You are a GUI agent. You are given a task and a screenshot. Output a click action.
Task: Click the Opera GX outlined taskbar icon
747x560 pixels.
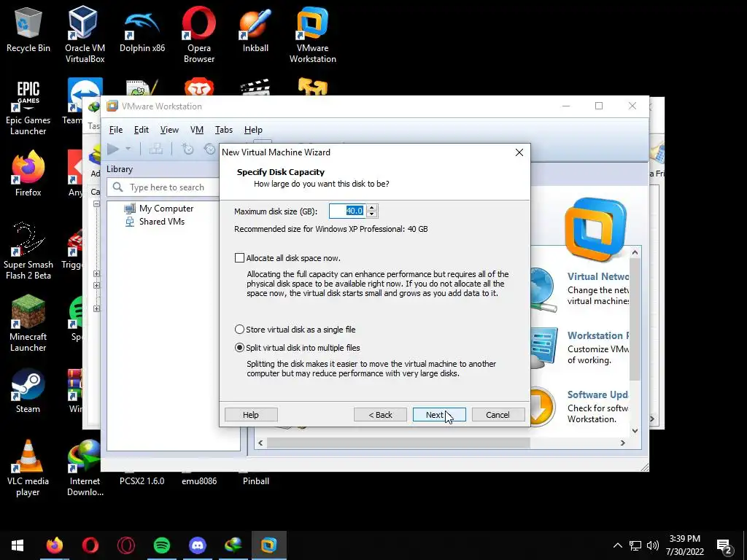pyautogui.click(x=125, y=545)
